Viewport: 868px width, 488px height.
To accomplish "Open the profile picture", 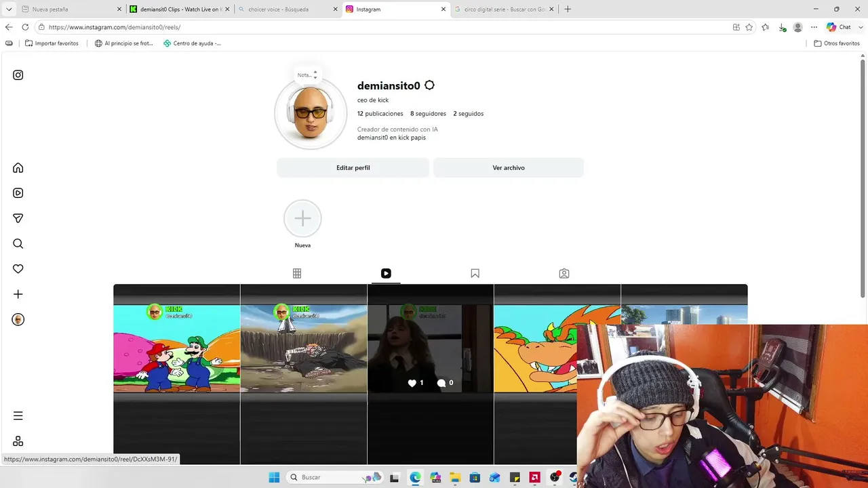I will click(x=311, y=113).
